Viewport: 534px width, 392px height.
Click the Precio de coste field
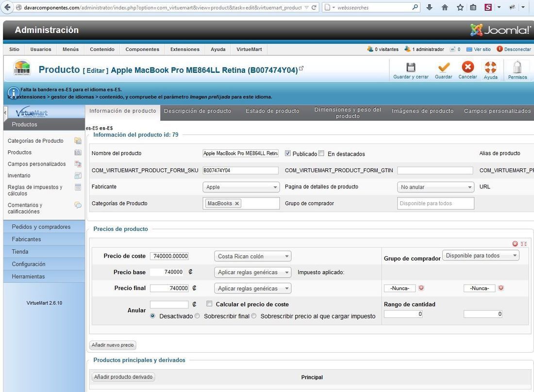click(x=169, y=256)
